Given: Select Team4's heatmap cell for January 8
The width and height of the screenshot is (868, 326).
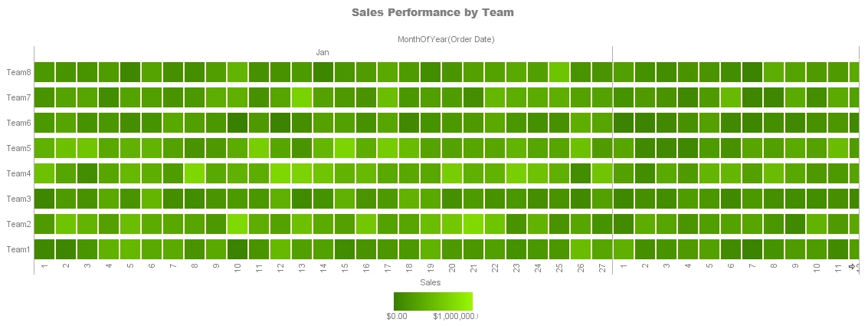Looking at the screenshot, I should (x=195, y=173).
